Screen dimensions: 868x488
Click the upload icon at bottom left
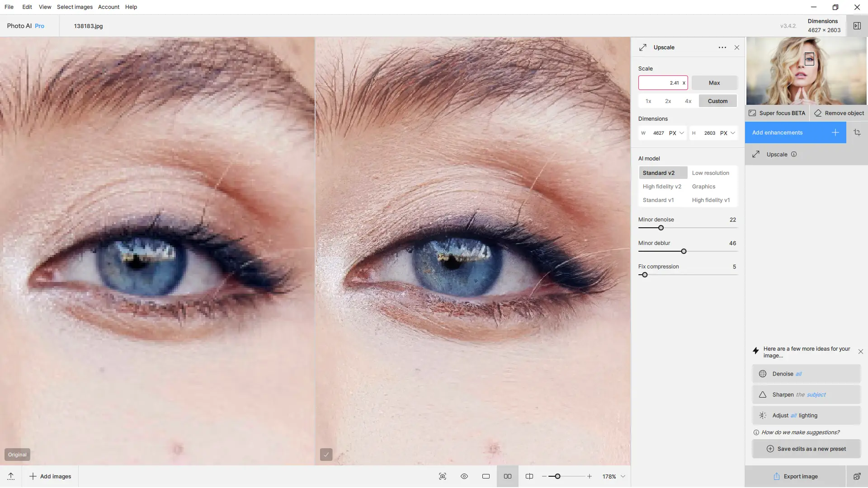[11, 476]
